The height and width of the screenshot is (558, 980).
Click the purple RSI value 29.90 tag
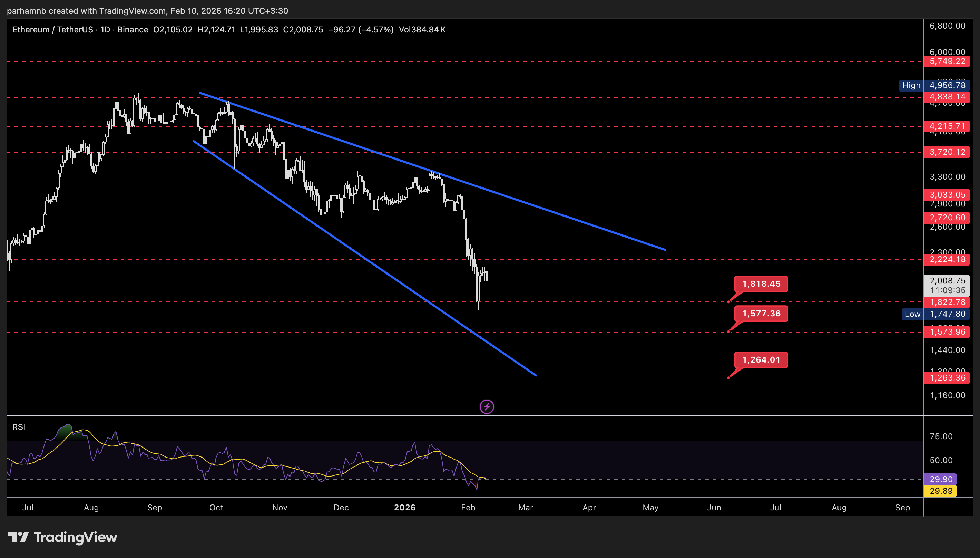click(x=940, y=479)
